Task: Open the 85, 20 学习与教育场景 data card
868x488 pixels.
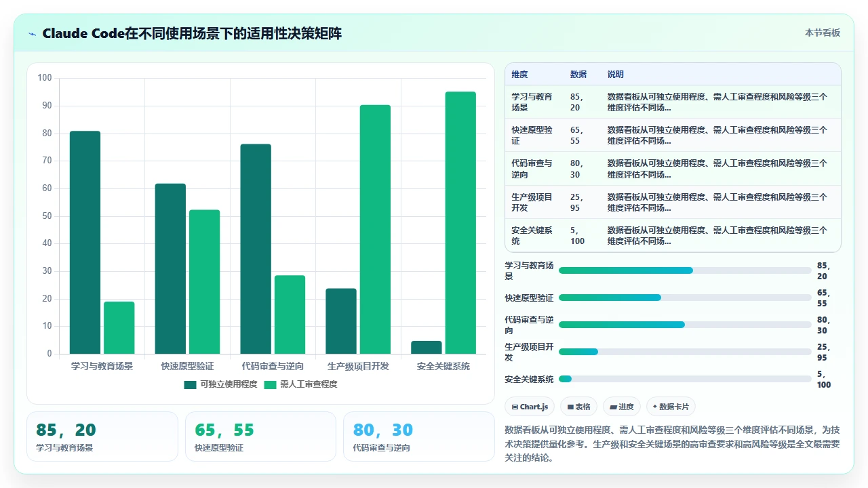Action: point(102,436)
